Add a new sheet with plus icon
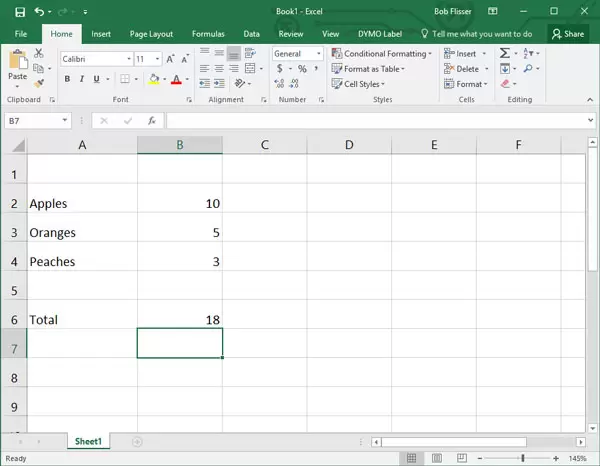Viewport: 600px width, 466px height. [137, 441]
